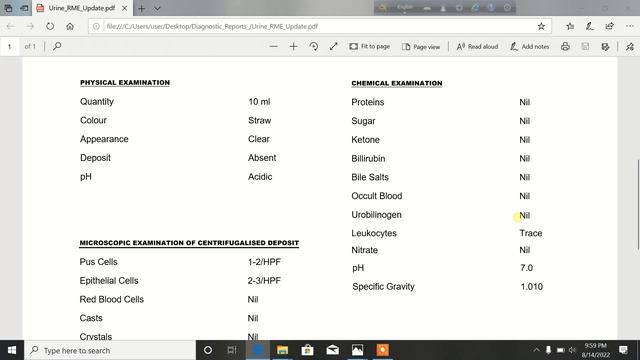The width and height of the screenshot is (640, 360).
Task: Open volume control in system tray
Action: coord(572,350)
